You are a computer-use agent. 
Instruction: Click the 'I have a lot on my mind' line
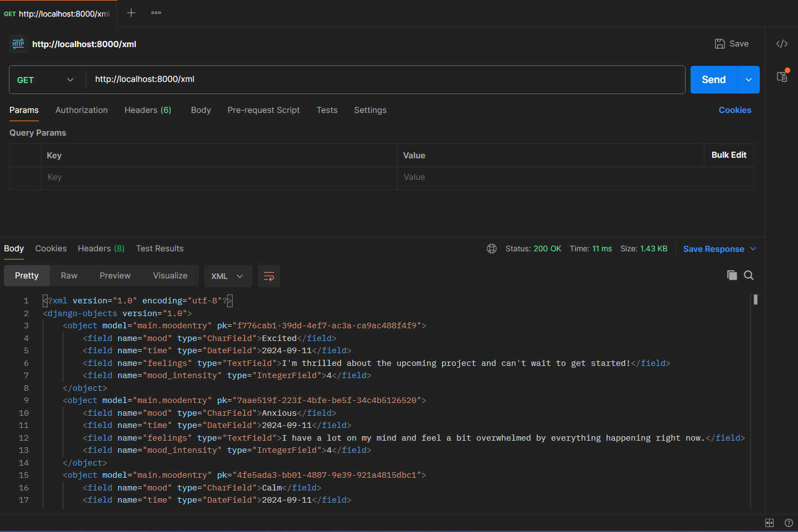tap(414, 438)
